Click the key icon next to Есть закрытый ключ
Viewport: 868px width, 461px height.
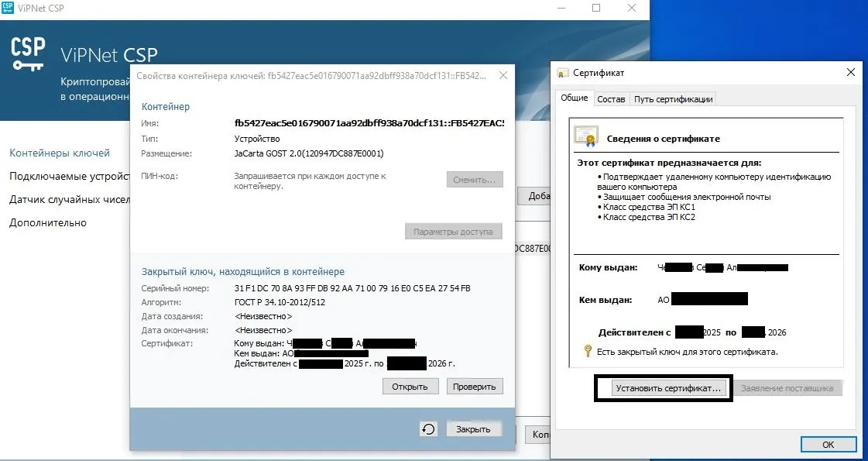click(588, 351)
